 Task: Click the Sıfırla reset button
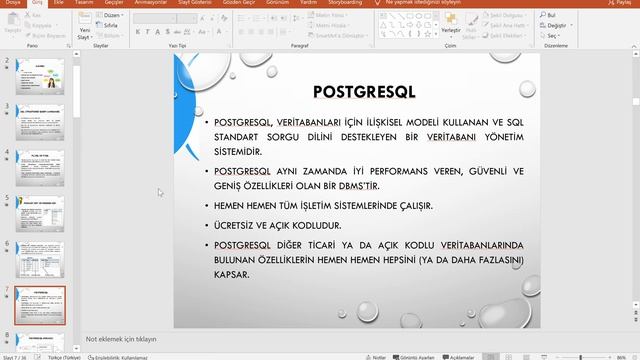(x=107, y=25)
